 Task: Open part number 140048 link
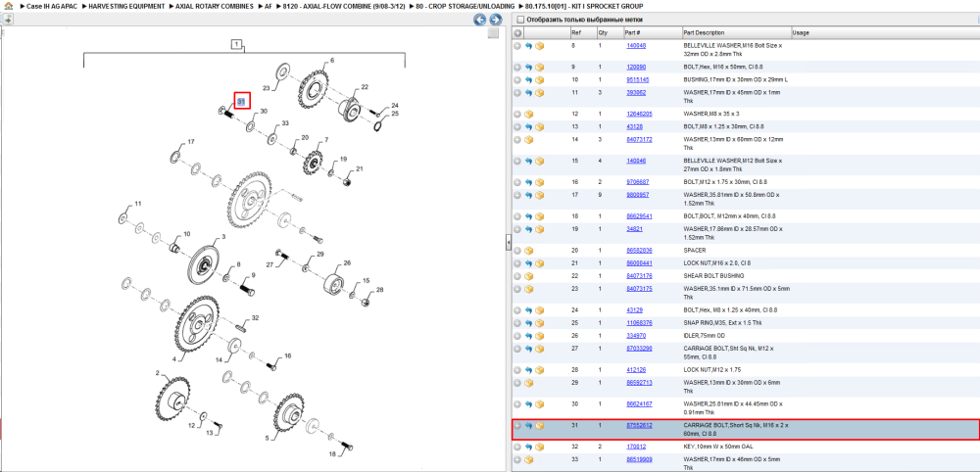(636, 46)
